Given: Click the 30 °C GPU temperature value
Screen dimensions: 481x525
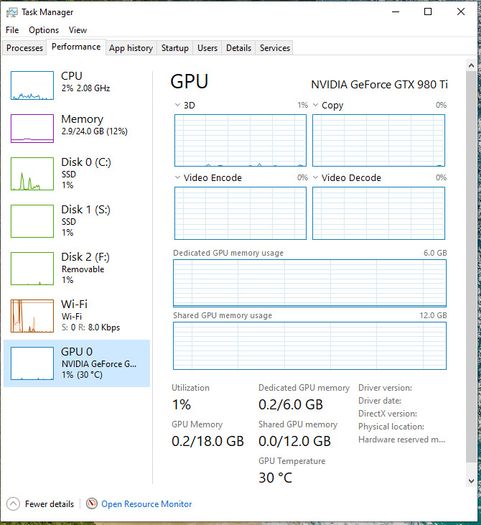Looking at the screenshot, I should (275, 478).
